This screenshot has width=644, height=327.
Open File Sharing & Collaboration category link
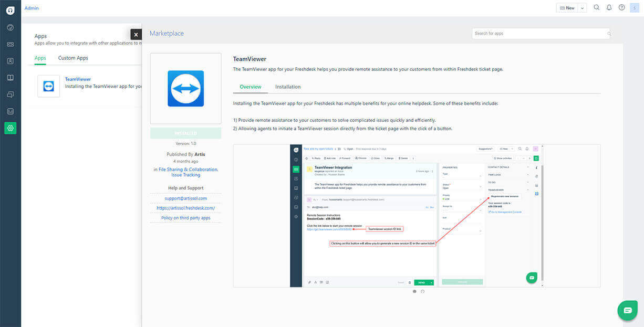[188, 170]
